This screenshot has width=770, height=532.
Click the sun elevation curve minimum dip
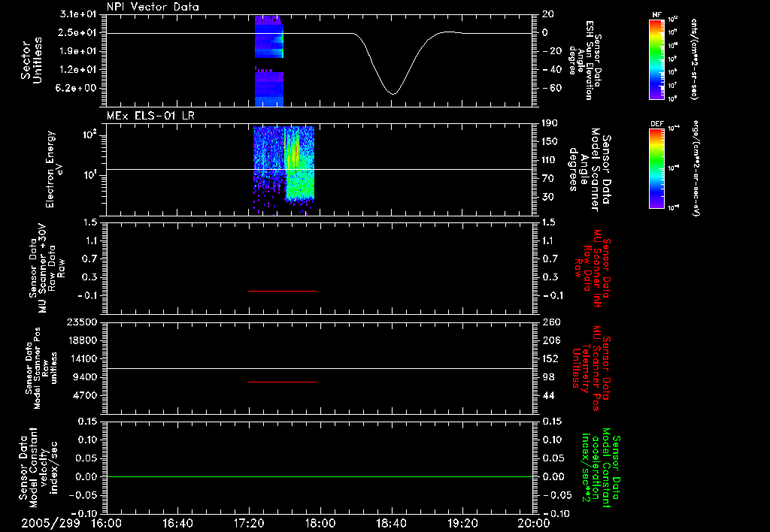click(x=393, y=92)
